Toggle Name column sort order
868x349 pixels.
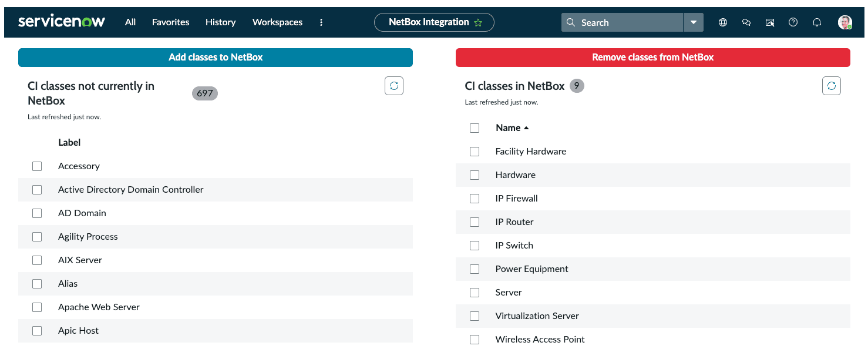pos(512,127)
